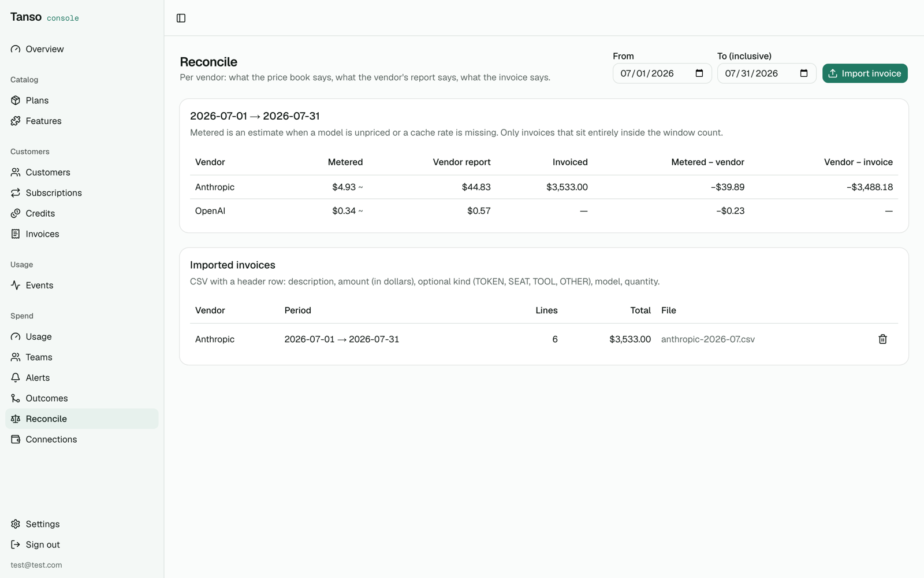
Task: Go to the Teams link
Action: click(x=82, y=357)
